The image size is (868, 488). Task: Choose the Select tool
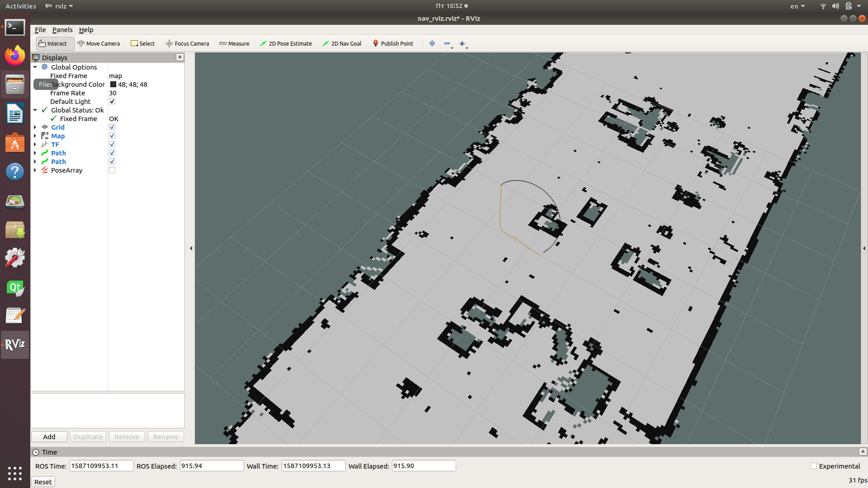(x=143, y=43)
